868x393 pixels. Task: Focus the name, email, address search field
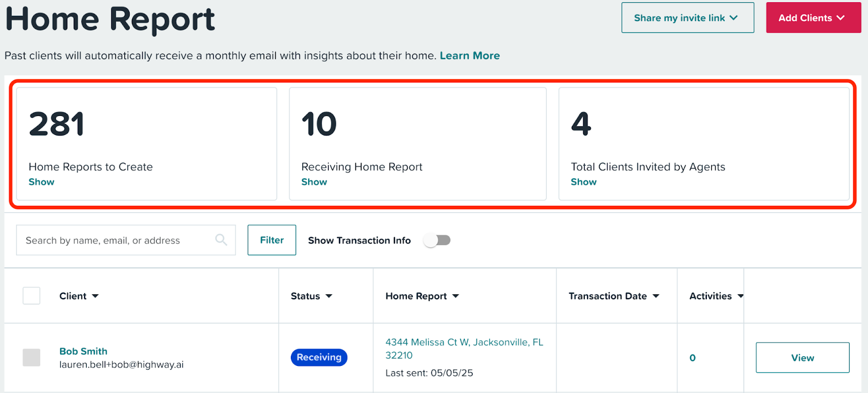(126, 240)
